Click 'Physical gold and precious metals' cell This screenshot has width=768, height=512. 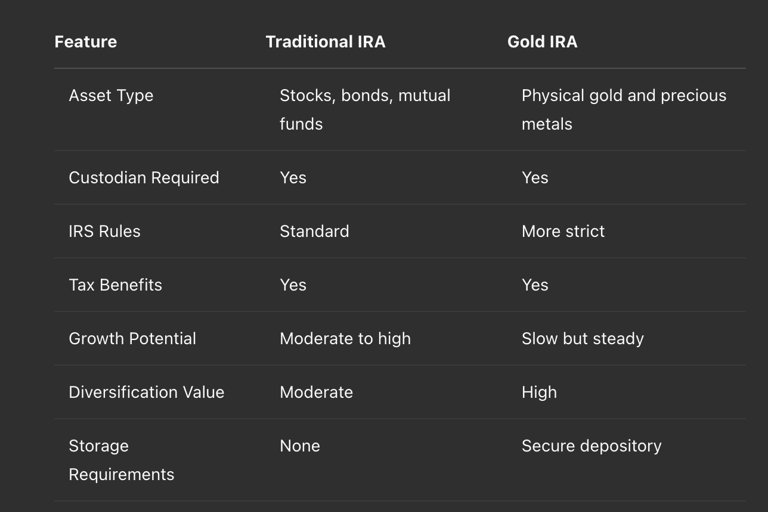tap(623, 109)
